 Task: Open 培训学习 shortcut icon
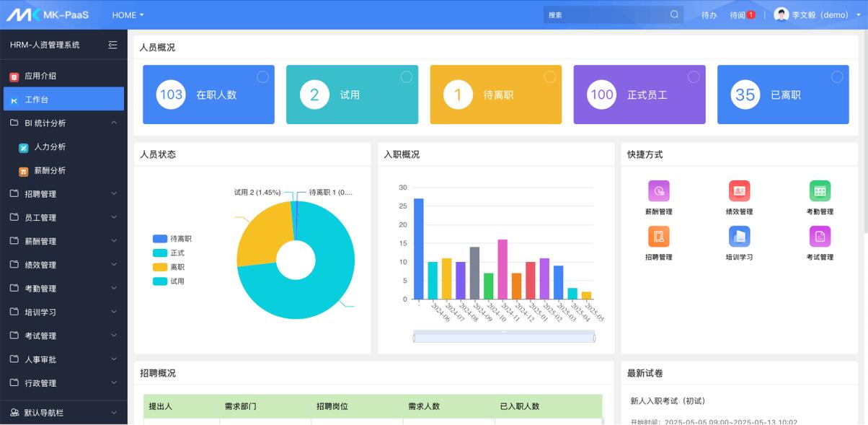739,237
